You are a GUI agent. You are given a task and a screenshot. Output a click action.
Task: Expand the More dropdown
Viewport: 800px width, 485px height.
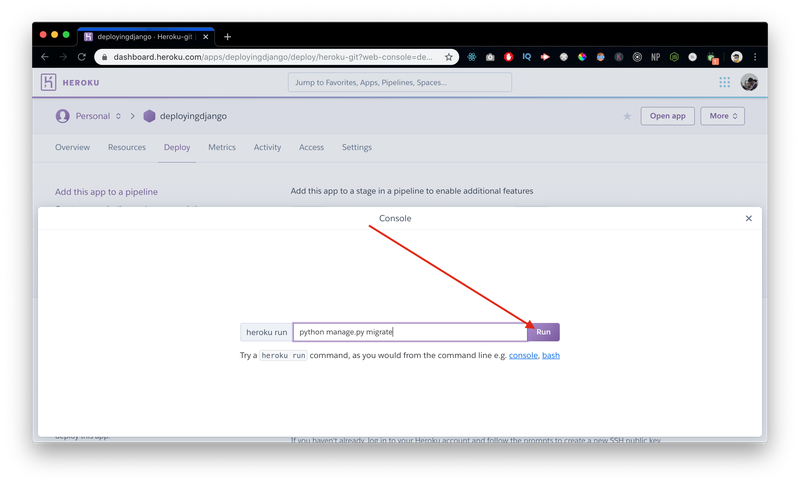coord(722,116)
